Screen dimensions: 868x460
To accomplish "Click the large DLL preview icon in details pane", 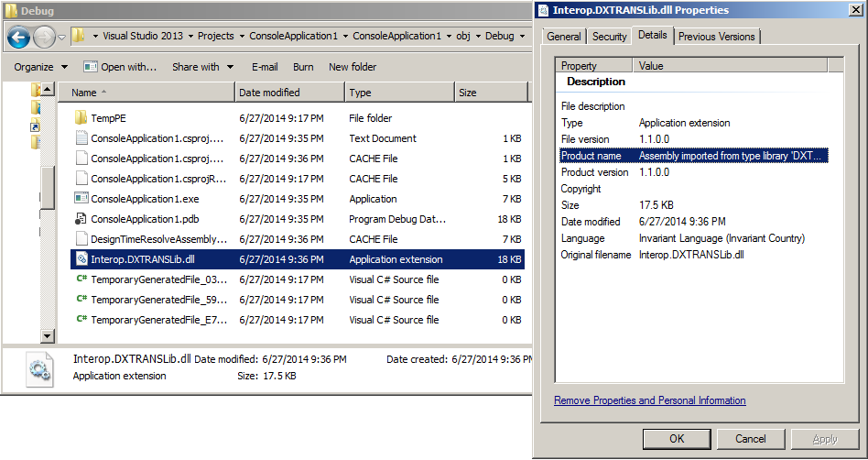I will coord(38,367).
